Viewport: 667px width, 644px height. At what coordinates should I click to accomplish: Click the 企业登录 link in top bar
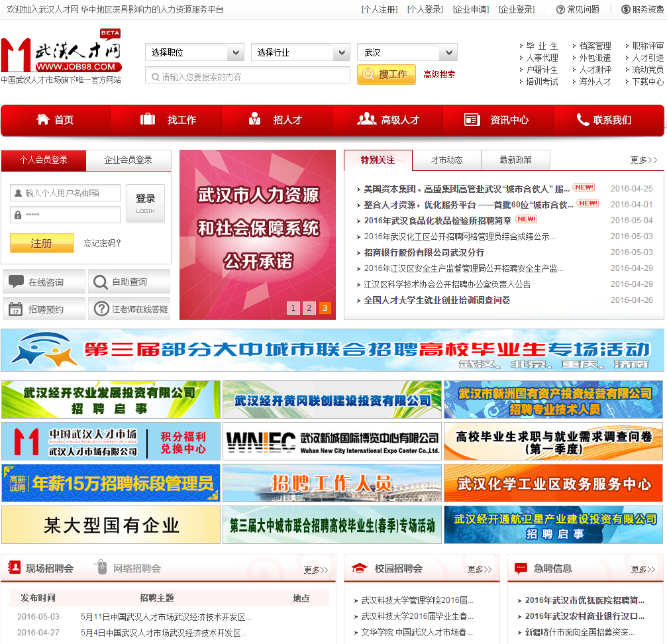tap(517, 9)
